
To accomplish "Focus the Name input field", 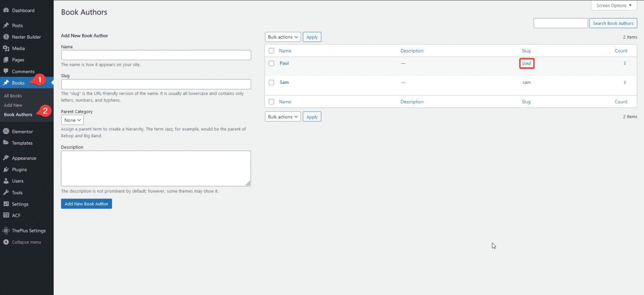I will [156, 55].
